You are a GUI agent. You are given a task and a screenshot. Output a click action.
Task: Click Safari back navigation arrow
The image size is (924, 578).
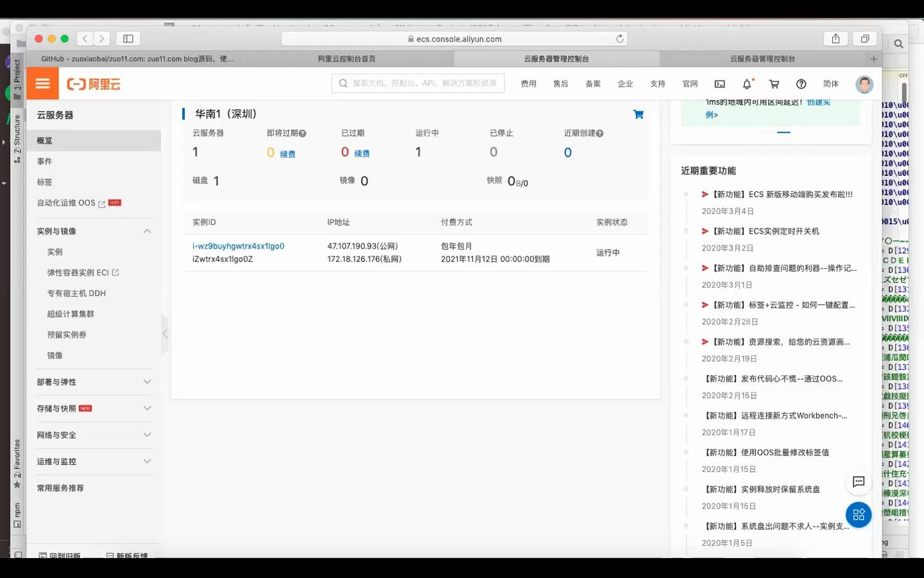pos(85,39)
